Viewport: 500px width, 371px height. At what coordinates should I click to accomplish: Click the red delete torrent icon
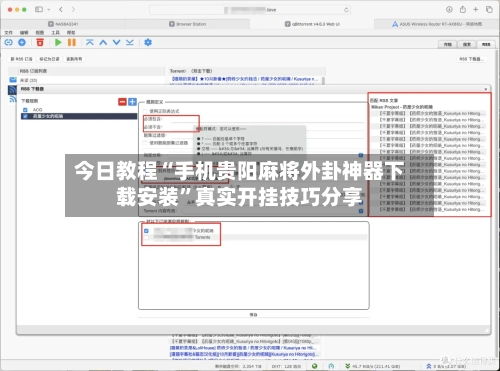tap(40, 42)
